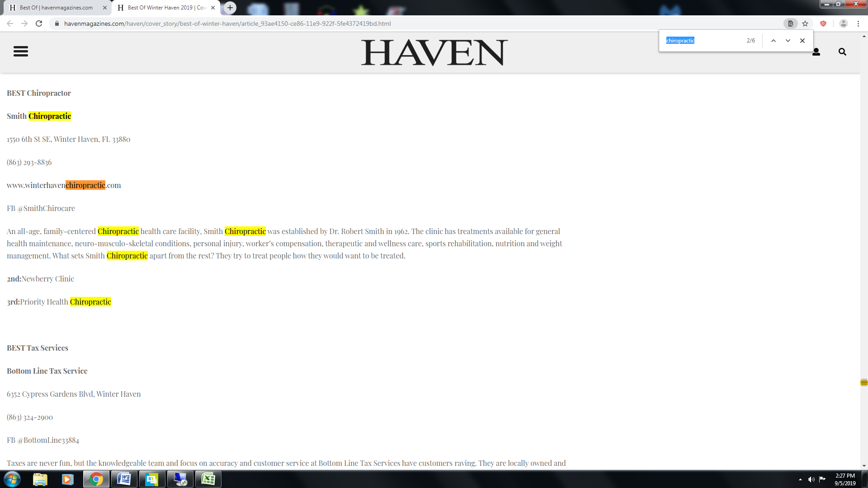This screenshot has height=488, width=868.
Task: Click the scrollbar down arrow
Action: pyautogui.click(x=864, y=466)
